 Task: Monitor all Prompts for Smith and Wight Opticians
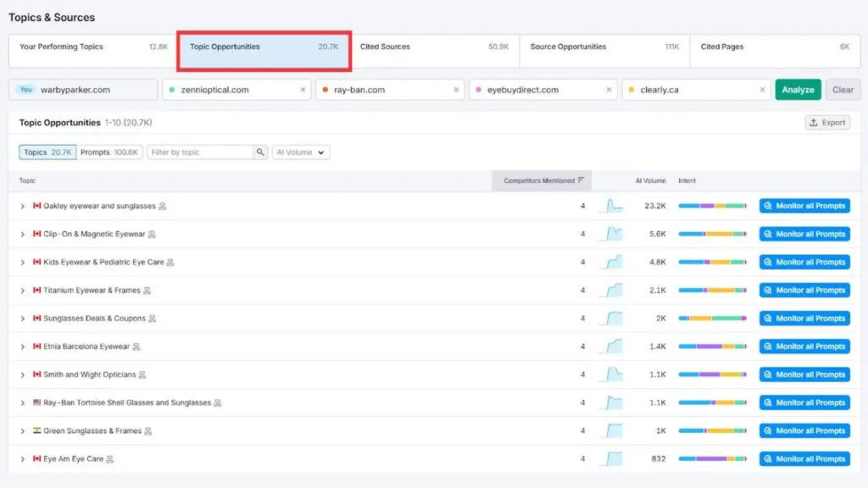(804, 374)
